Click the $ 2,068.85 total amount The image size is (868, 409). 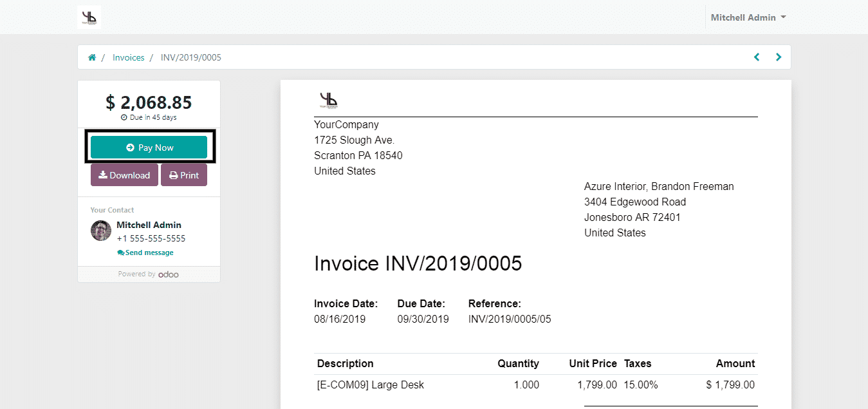(149, 102)
